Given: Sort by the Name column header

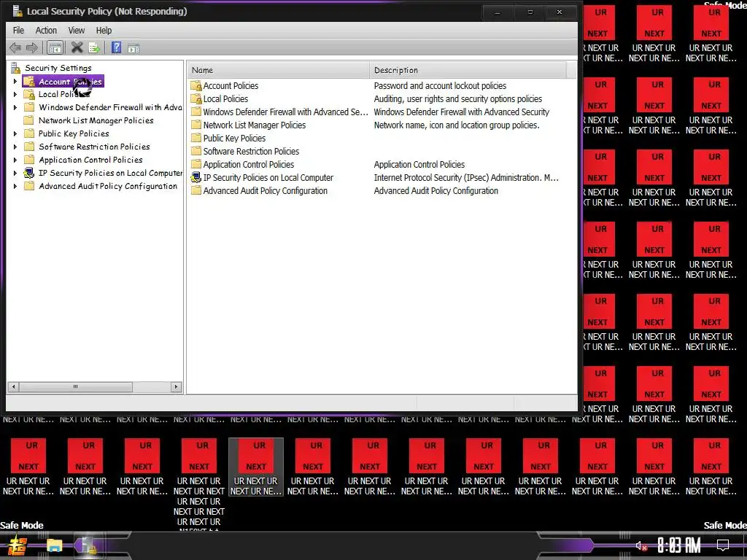Looking at the screenshot, I should pyautogui.click(x=278, y=70).
